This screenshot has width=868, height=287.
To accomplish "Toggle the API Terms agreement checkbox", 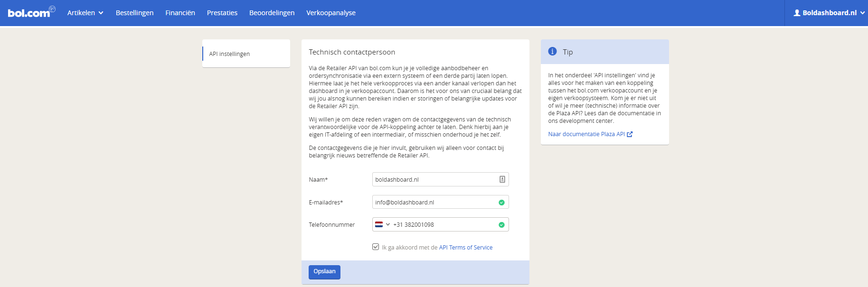I will pyautogui.click(x=376, y=247).
